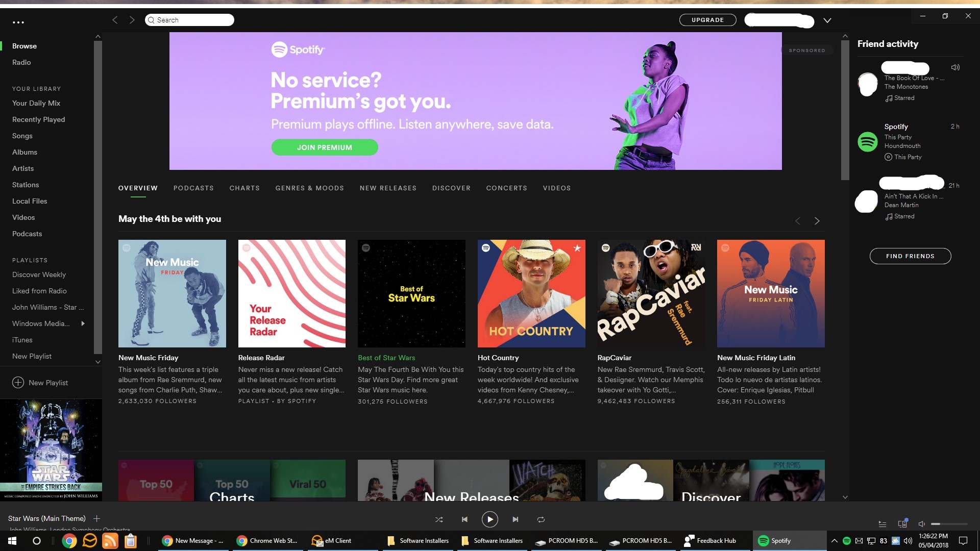Image resolution: width=980 pixels, height=551 pixels.
Task: Click JOIN PREMIUM button in the banner
Action: click(325, 147)
